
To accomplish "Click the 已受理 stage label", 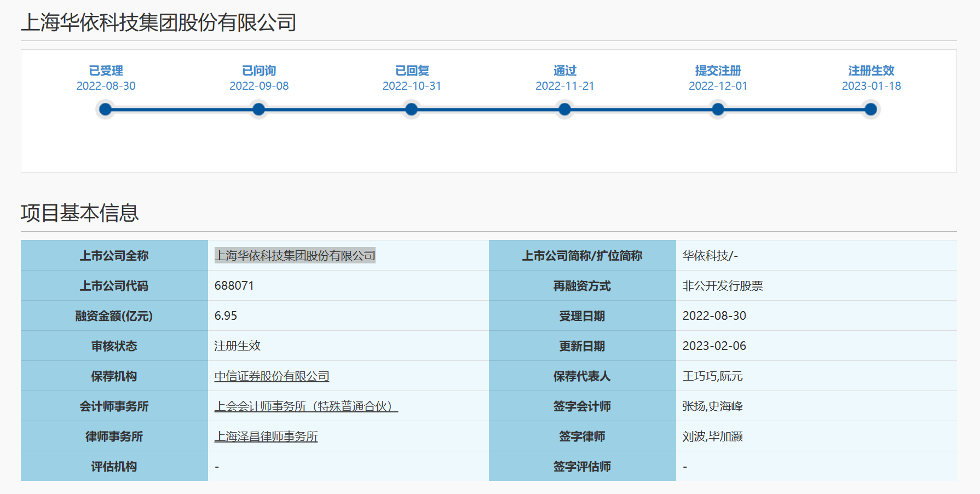I will click(106, 71).
